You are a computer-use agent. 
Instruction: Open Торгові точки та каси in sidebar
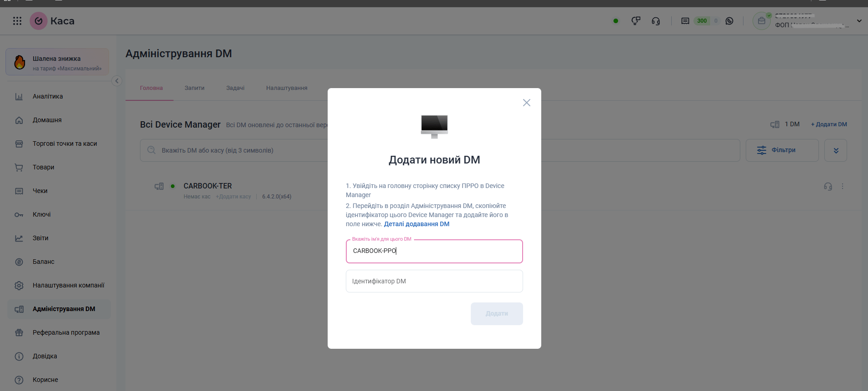(65, 144)
